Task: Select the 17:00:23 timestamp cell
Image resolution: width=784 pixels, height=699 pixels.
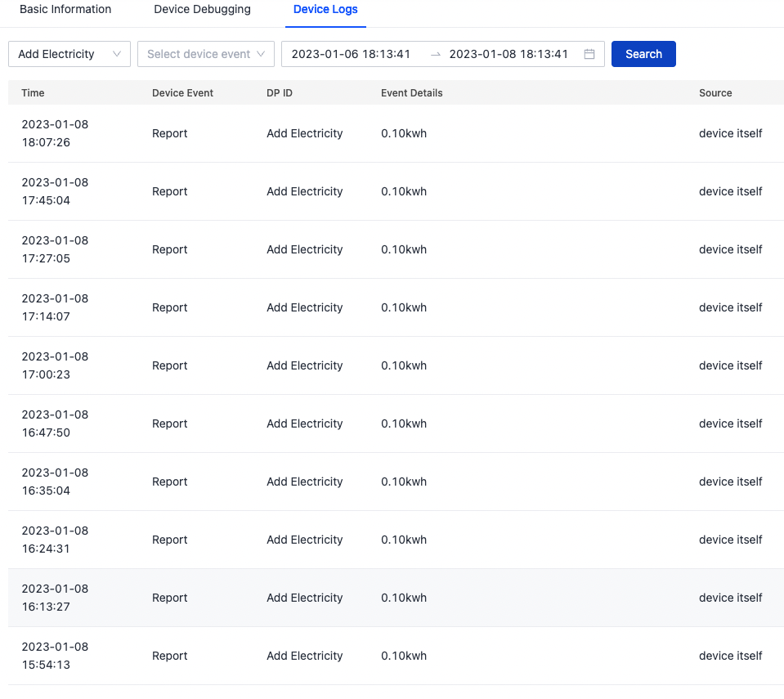Action: pos(55,365)
